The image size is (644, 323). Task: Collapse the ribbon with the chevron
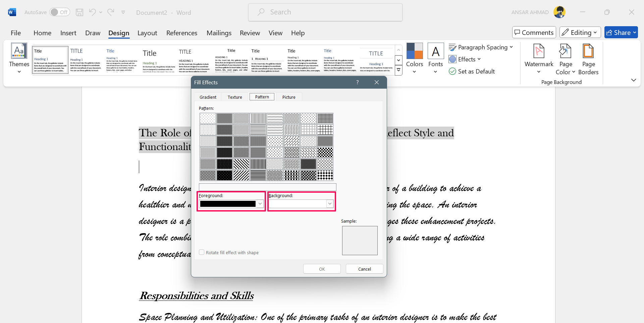click(633, 80)
